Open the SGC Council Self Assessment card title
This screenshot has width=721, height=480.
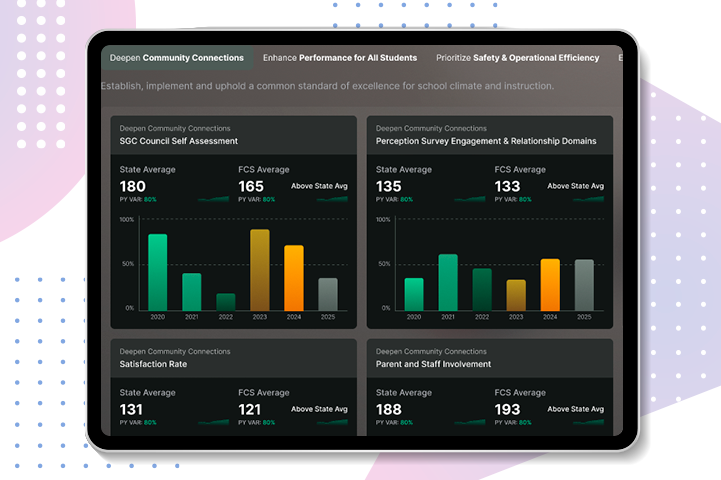[x=178, y=142]
